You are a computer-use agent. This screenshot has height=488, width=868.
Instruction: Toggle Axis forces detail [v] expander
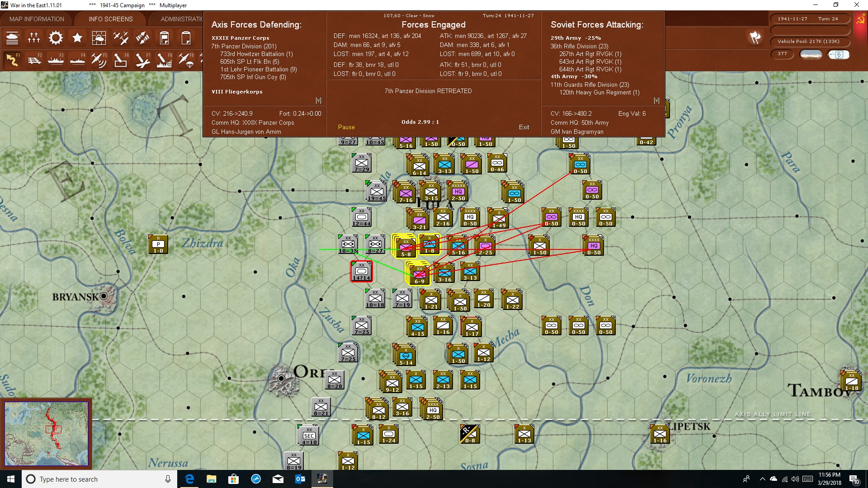tap(318, 100)
